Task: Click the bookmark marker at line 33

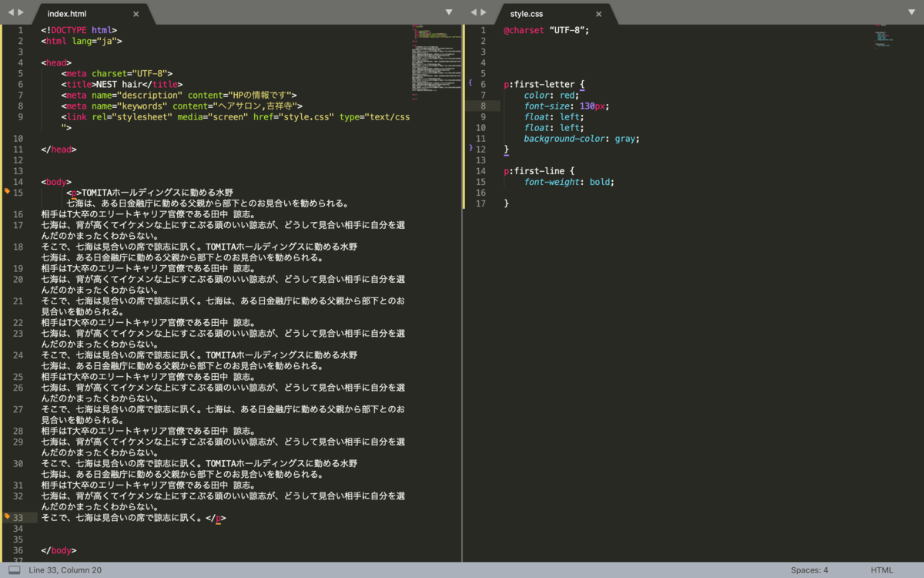Action: click(7, 516)
